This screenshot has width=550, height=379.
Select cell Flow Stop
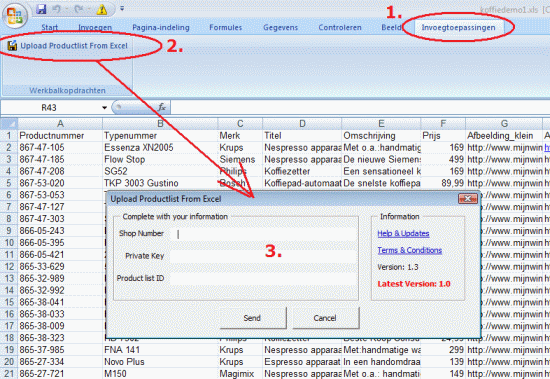pos(160,159)
